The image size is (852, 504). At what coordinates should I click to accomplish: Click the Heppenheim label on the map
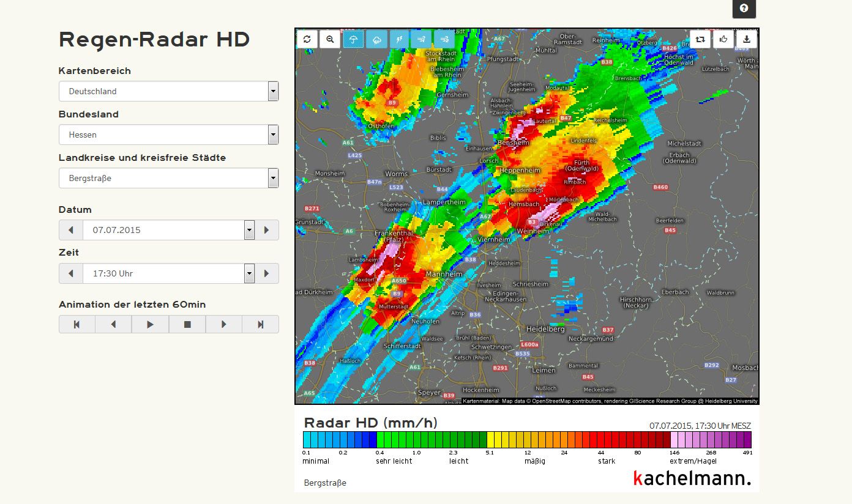[520, 170]
